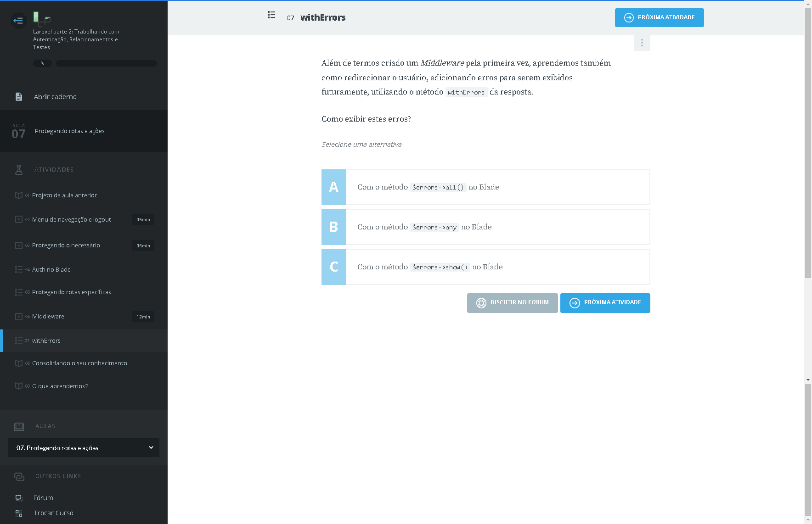Click the course progress bar
This screenshot has width=812, height=524.
tap(106, 63)
